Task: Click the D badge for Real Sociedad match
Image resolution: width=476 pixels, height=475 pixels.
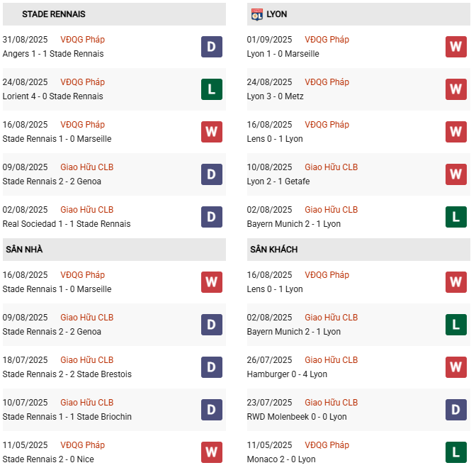Action: (211, 217)
